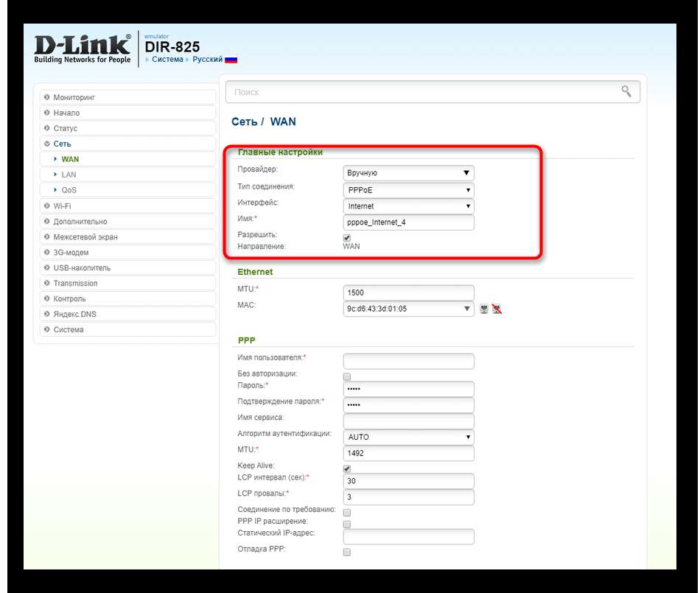
Task: Click the Сеть breadcrumb link
Action: 244,122
